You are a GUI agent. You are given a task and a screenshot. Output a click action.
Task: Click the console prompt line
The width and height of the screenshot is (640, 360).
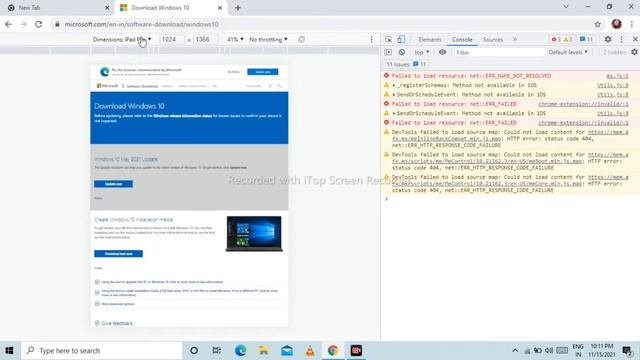[510, 199]
